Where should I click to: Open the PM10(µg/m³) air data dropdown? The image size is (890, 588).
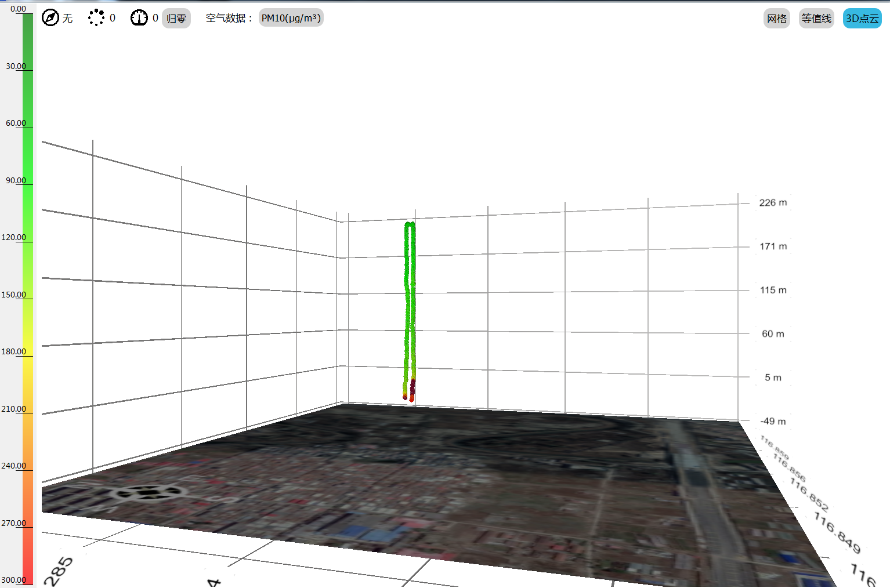(x=291, y=18)
